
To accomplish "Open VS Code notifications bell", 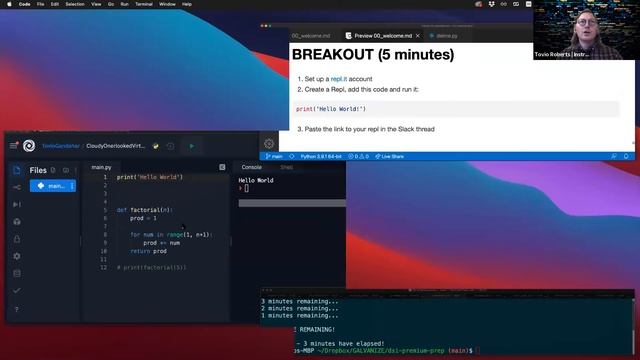I will (626, 156).
